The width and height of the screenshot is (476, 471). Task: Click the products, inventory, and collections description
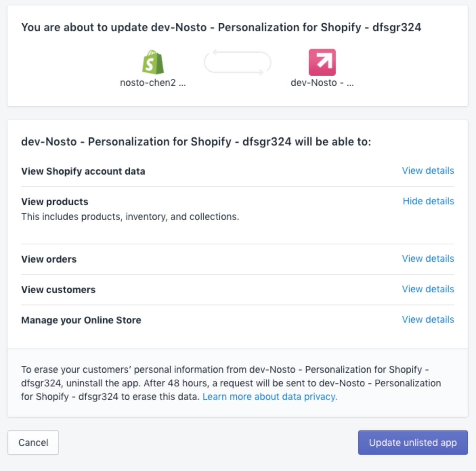click(130, 217)
